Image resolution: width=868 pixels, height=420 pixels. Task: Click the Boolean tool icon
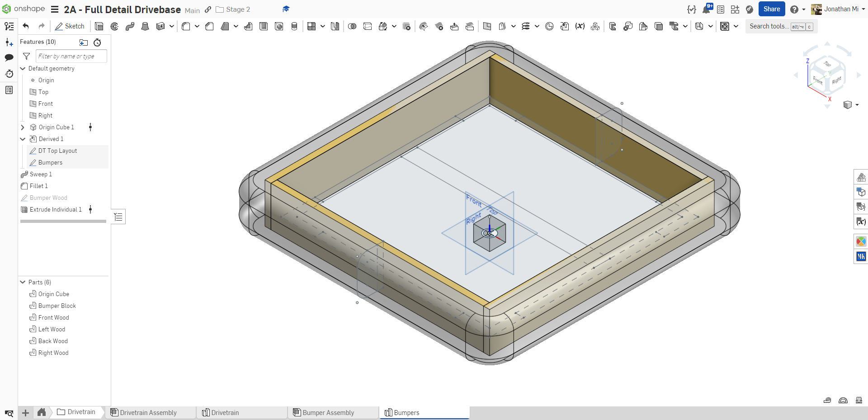[352, 26]
